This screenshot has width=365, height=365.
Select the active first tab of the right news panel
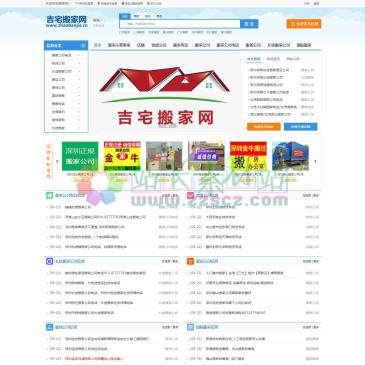254,59
